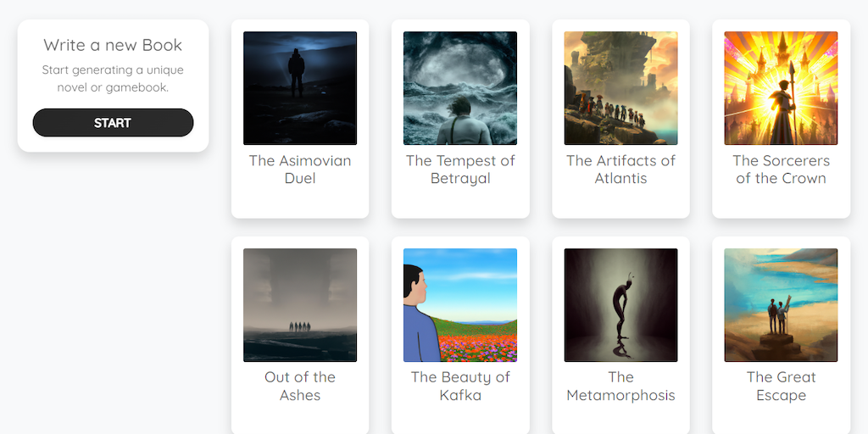
Task: Open The Asimovian Duel cover thumbnail
Action: [300, 88]
